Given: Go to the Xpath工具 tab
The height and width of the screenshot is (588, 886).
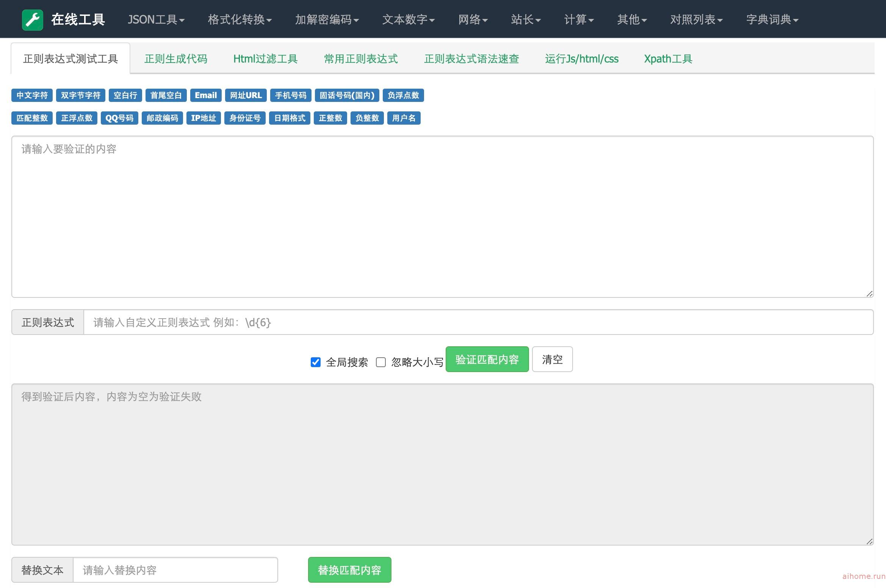Looking at the screenshot, I should 668,59.
